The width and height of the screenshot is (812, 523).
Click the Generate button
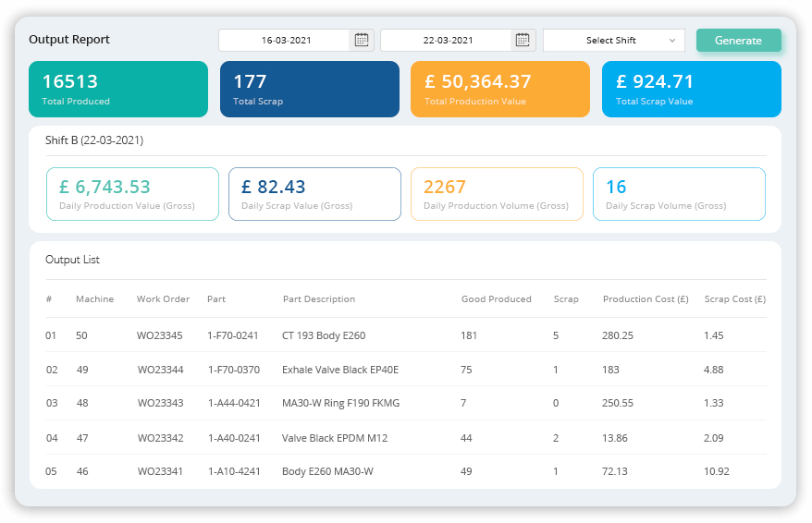(x=738, y=41)
